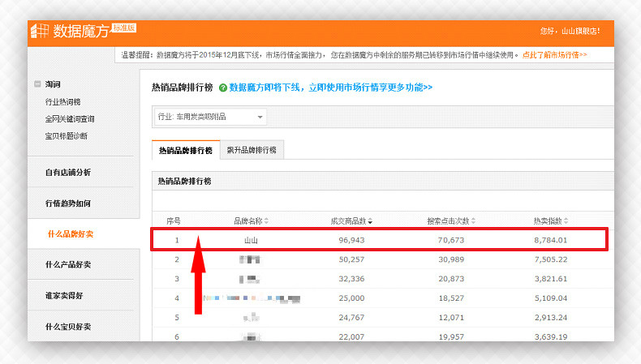Open 行业热词榜 in sidebar
This screenshot has width=641, height=364.
point(62,101)
